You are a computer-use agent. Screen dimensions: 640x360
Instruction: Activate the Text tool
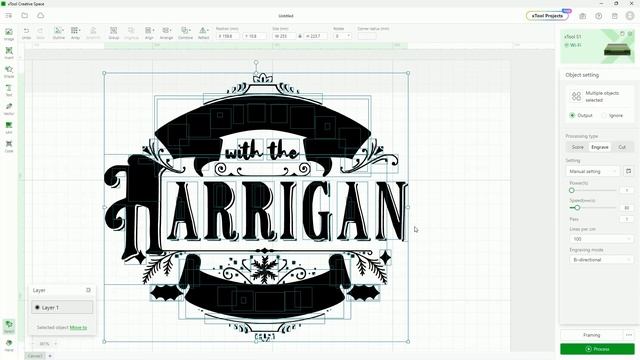pos(9,90)
